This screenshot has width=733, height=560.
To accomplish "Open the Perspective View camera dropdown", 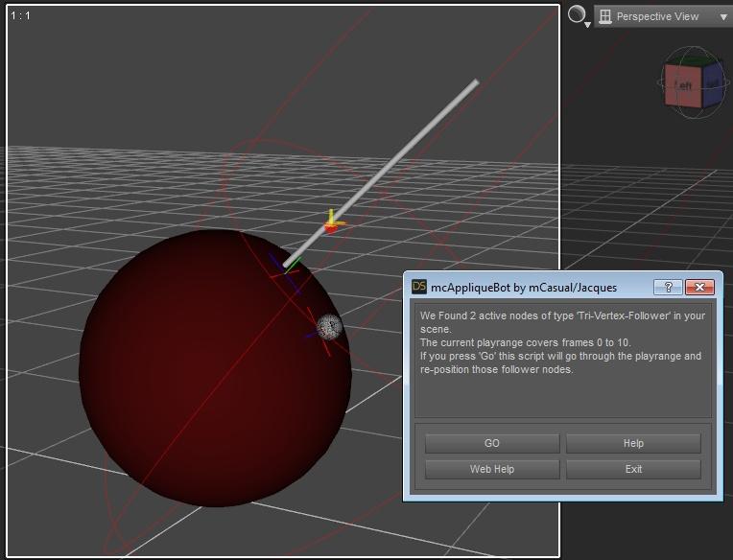I will (x=663, y=16).
